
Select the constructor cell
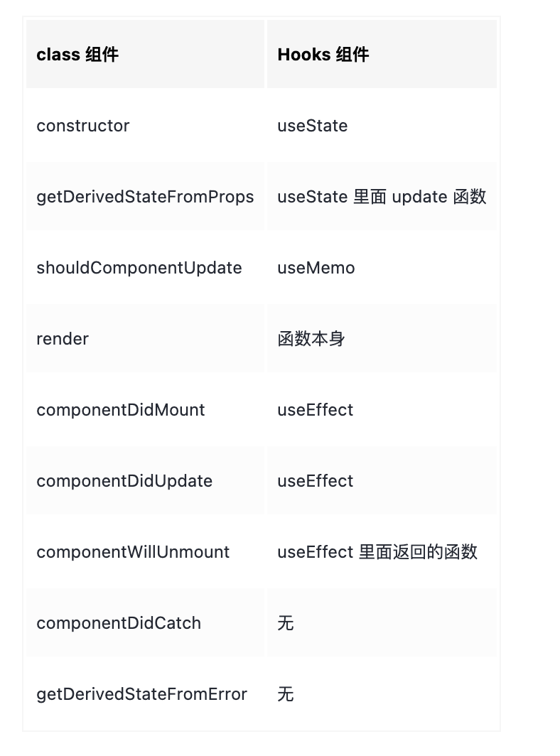[83, 126]
